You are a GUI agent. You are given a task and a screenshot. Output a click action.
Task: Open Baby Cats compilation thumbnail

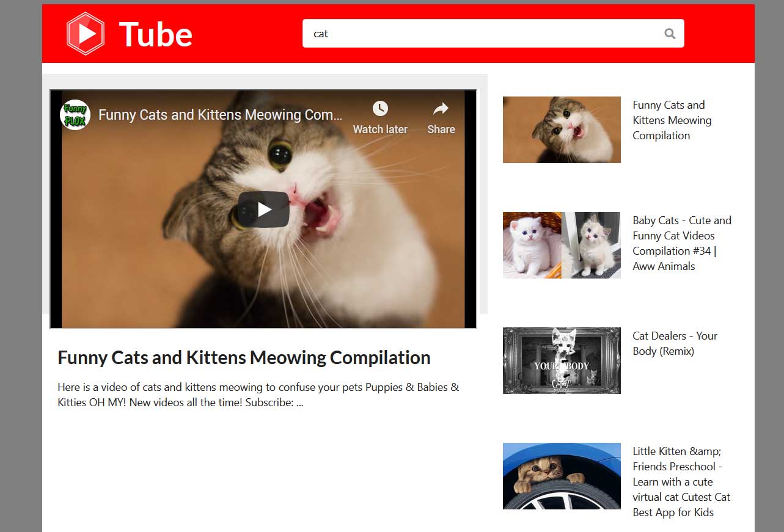(562, 245)
